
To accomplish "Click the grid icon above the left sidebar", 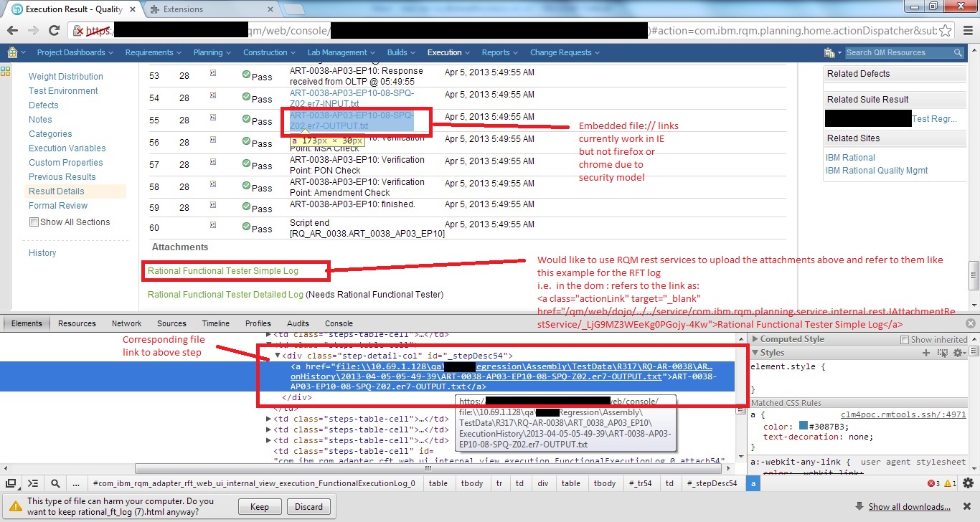I will click(x=5, y=71).
